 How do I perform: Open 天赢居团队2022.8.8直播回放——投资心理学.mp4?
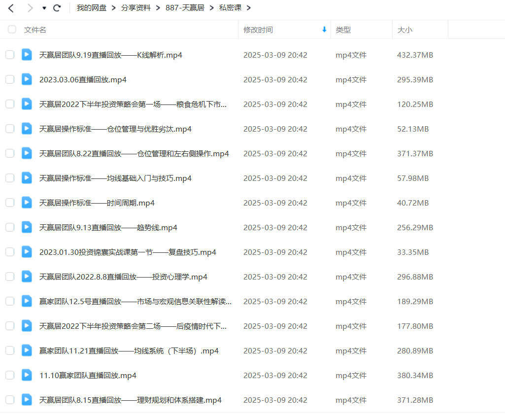click(x=123, y=277)
